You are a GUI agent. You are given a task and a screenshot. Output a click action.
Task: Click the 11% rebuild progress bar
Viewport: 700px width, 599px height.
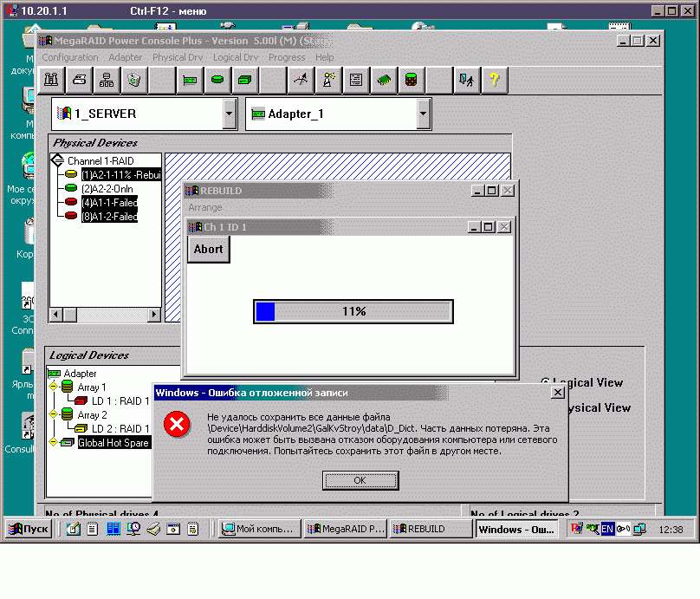(353, 311)
